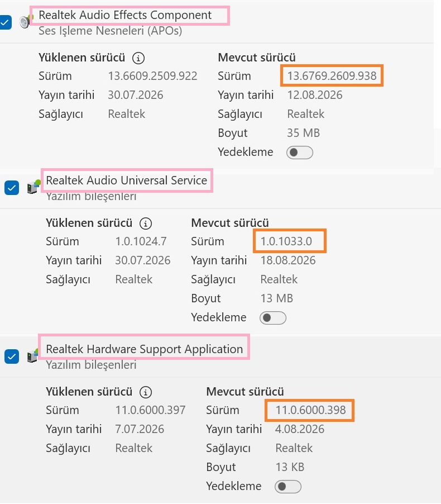The image size is (441, 504).
Task: Open installed driver info icon for Audio Universal Service
Action: (146, 223)
